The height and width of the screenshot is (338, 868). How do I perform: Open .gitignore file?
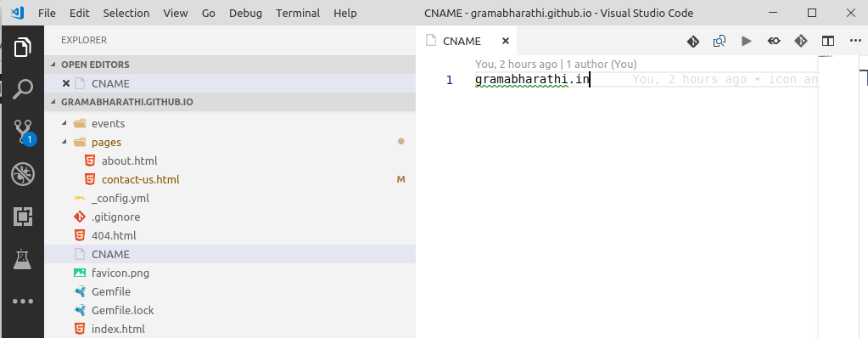[230, 217]
